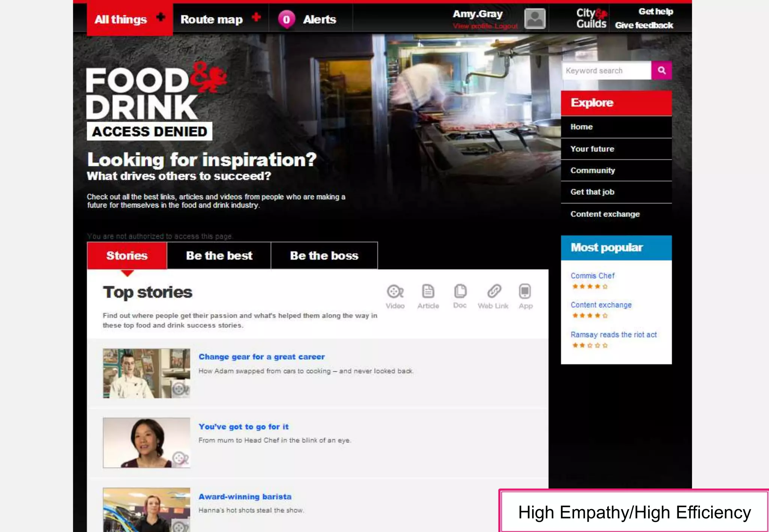
Task: Switch to the Be the best tab
Action: click(x=219, y=256)
